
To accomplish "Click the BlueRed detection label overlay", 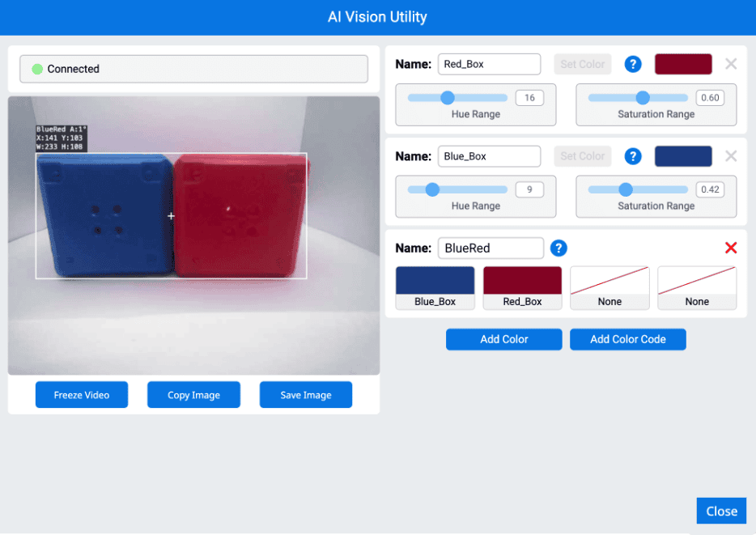I will (62, 138).
